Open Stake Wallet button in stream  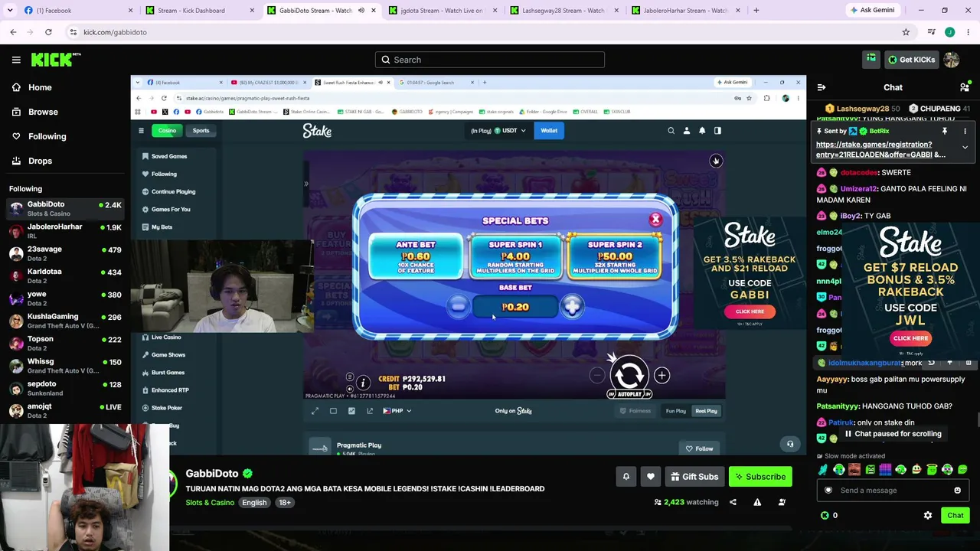(549, 131)
